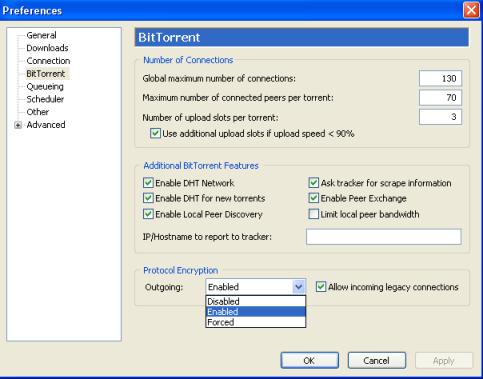Screen dimensions: 483x379
Task: Go to the Connection settings page
Action: coord(48,61)
